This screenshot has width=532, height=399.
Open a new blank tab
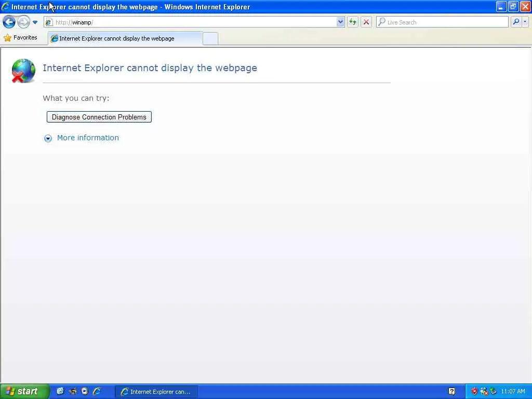coord(210,38)
